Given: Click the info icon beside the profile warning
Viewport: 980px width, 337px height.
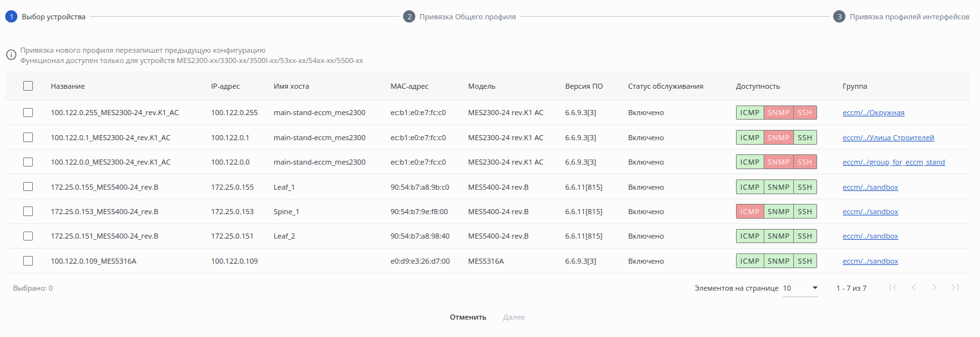Looking at the screenshot, I should click(x=11, y=55).
